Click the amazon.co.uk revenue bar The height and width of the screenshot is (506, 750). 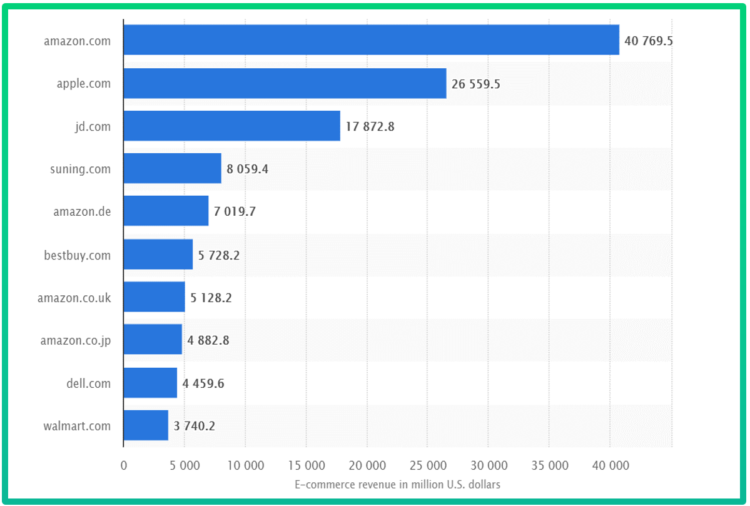tap(154, 297)
